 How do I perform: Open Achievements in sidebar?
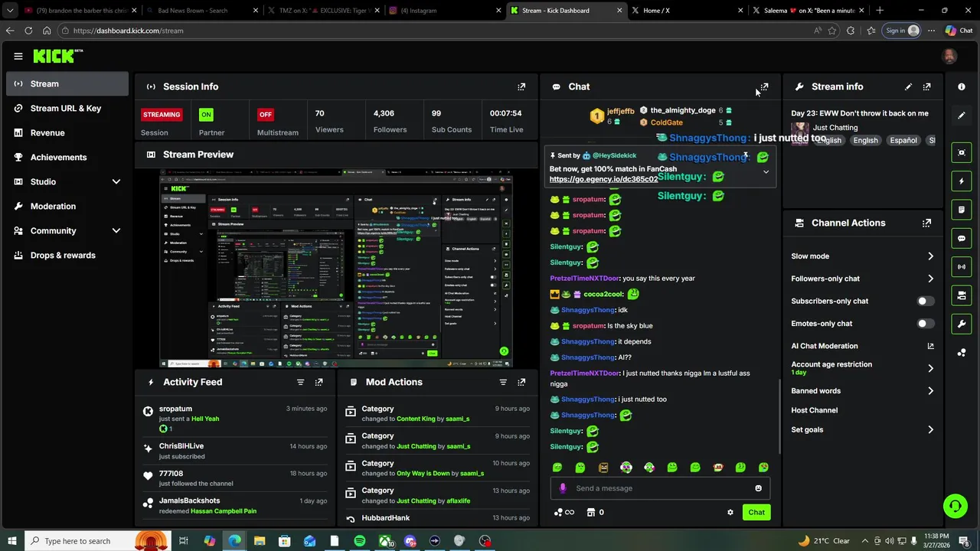click(x=67, y=157)
